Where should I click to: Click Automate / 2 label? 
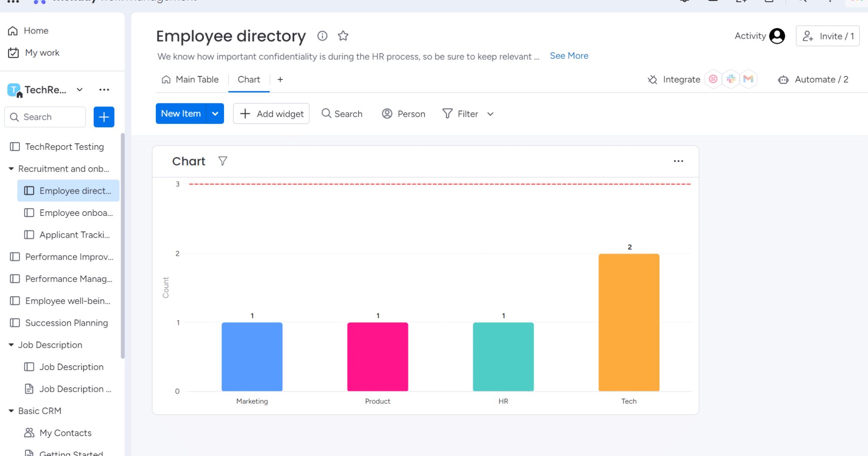[821, 79]
